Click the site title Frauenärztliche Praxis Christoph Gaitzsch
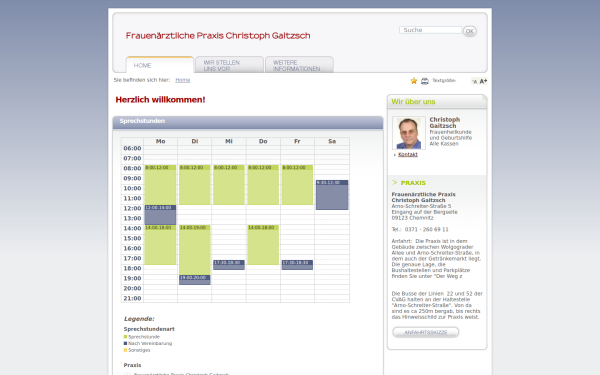This screenshot has width=600, height=375. pyautogui.click(x=218, y=36)
